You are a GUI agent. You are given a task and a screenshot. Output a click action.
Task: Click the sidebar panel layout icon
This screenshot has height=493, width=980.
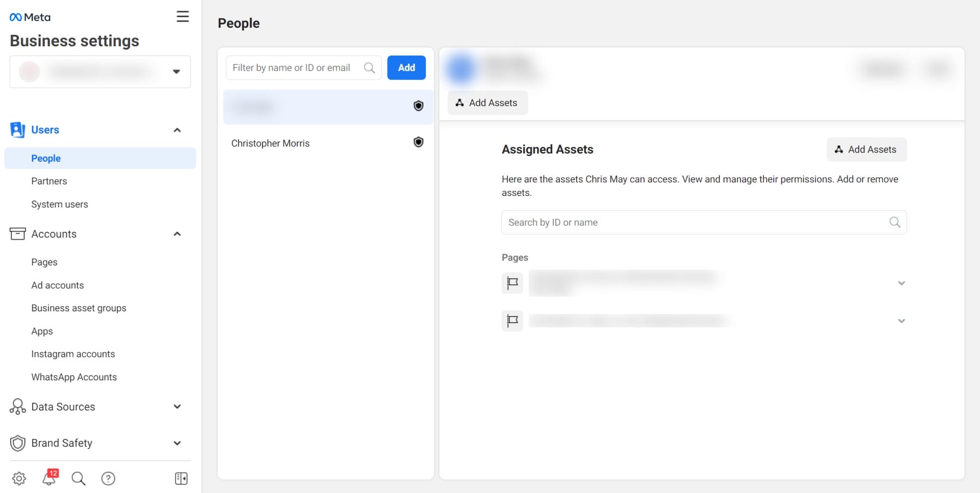click(x=181, y=478)
